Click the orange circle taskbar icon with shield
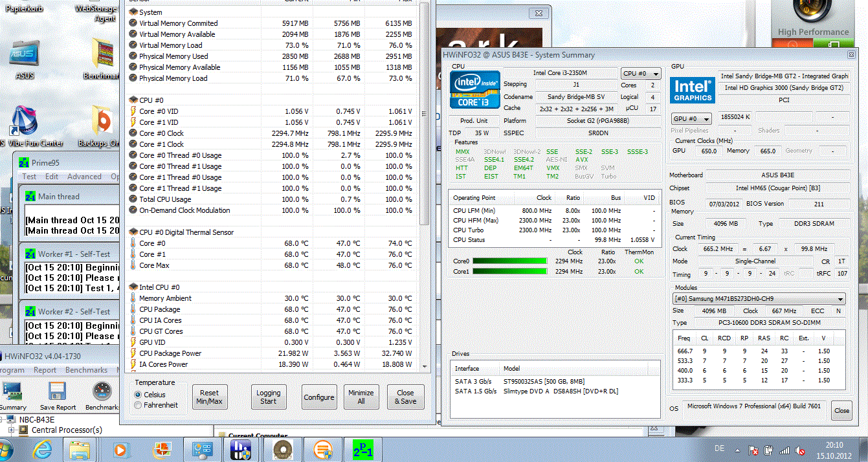868x462 pixels. click(x=323, y=449)
